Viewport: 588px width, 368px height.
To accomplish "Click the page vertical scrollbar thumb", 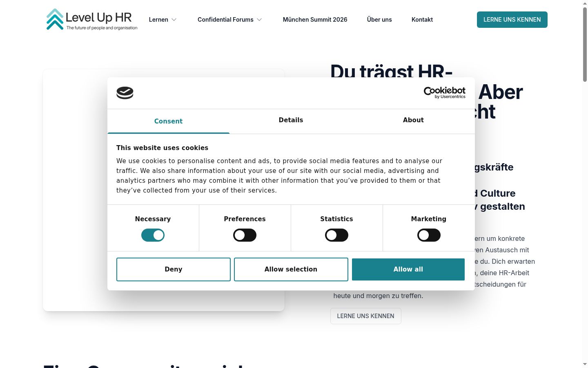I will point(585,44).
